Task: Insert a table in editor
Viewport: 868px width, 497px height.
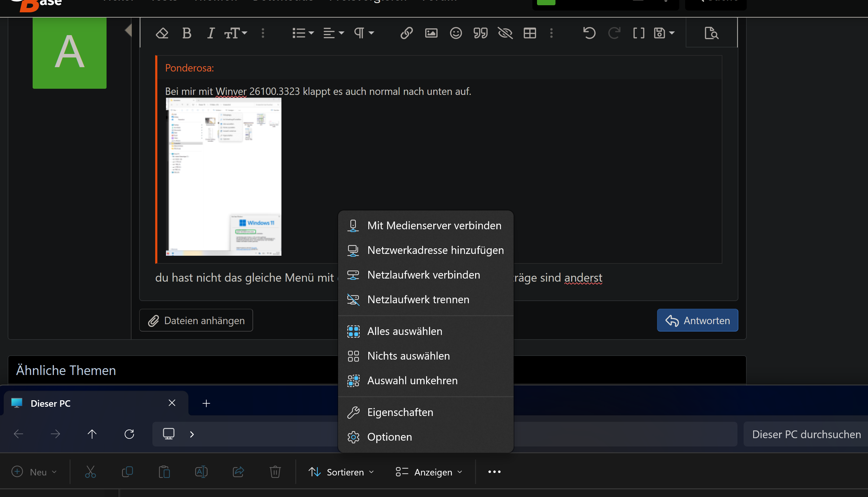Action: coord(530,34)
